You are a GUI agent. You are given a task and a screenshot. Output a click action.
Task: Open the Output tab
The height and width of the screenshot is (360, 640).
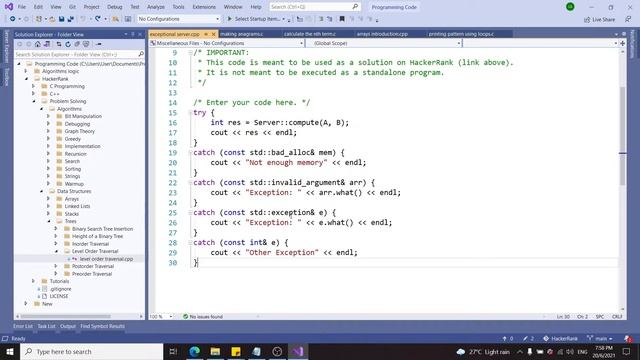[68, 326]
